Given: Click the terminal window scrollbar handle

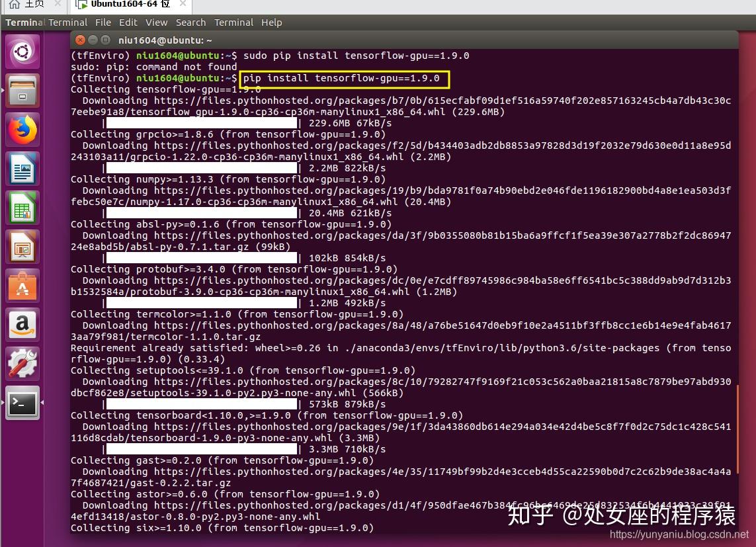Looking at the screenshot, I should pyautogui.click(x=737, y=431).
